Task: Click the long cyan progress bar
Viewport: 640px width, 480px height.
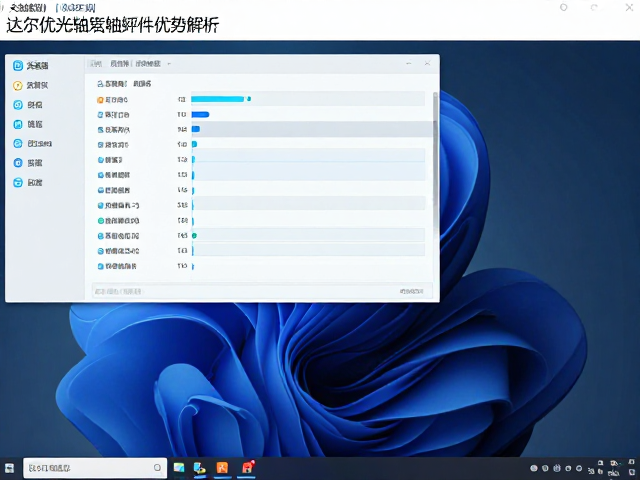Action: click(218, 99)
